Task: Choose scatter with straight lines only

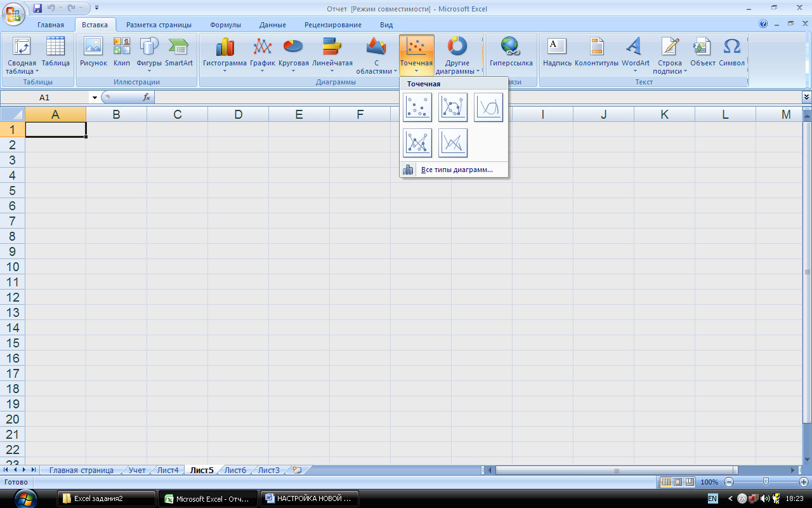Action: pos(453,143)
